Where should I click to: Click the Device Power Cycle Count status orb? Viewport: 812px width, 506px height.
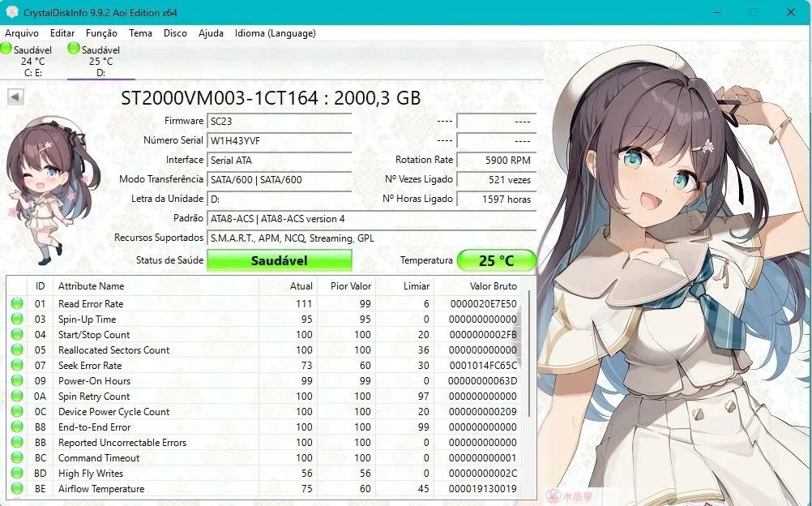tap(17, 412)
